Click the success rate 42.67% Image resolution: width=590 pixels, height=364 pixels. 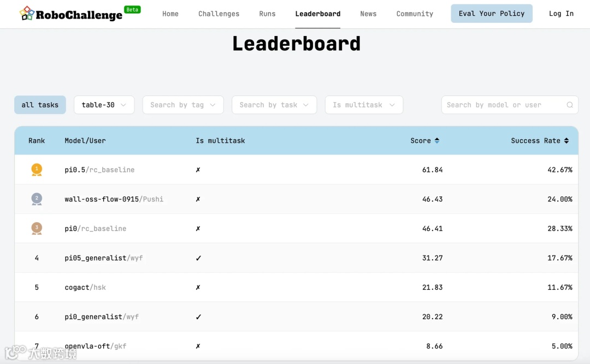560,170
